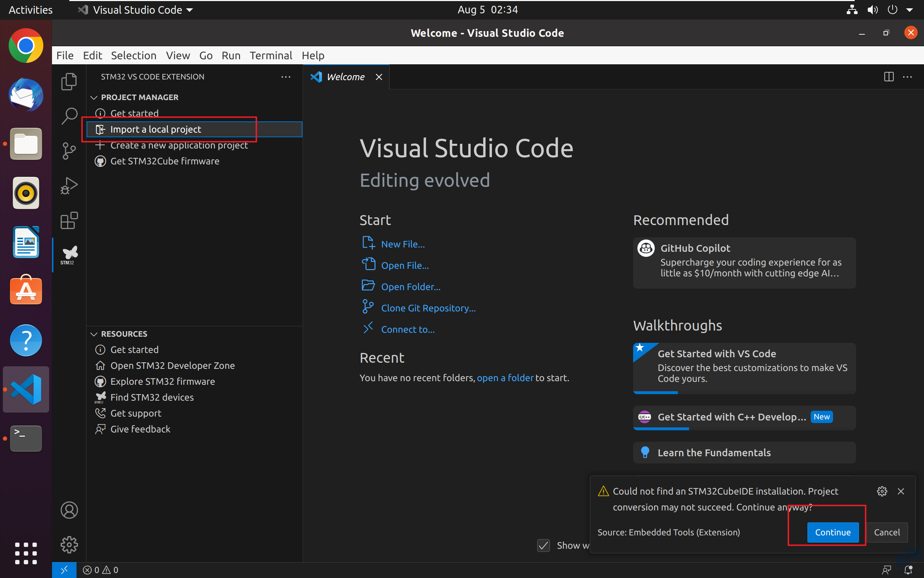Click Cancel in the warning notification
The width and height of the screenshot is (924, 578).
pyautogui.click(x=886, y=532)
